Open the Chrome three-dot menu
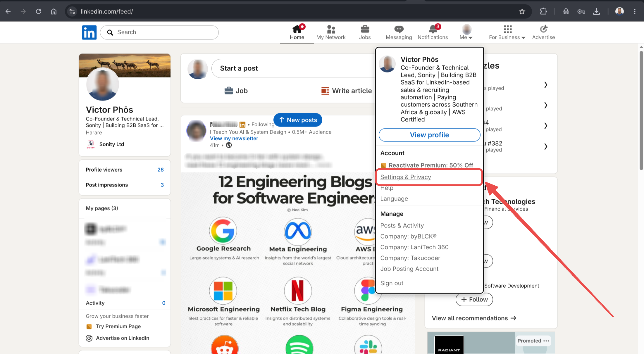Screen dimensions: 644x354 (x=635, y=11)
